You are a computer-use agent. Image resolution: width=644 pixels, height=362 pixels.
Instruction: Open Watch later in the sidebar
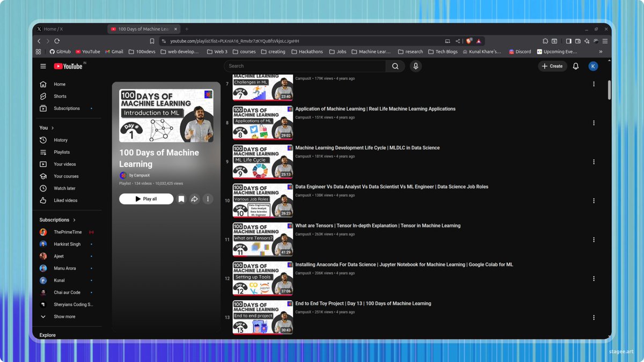pyautogui.click(x=65, y=188)
